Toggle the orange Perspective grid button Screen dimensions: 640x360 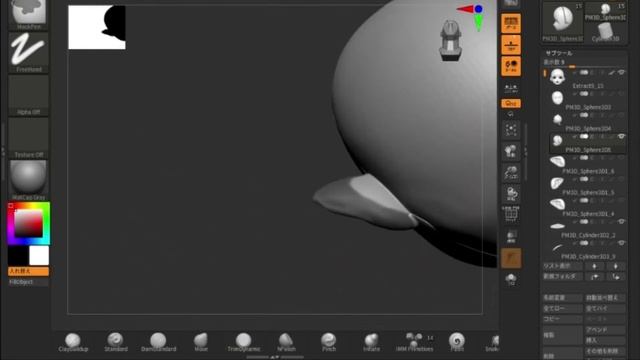[x=511, y=23]
